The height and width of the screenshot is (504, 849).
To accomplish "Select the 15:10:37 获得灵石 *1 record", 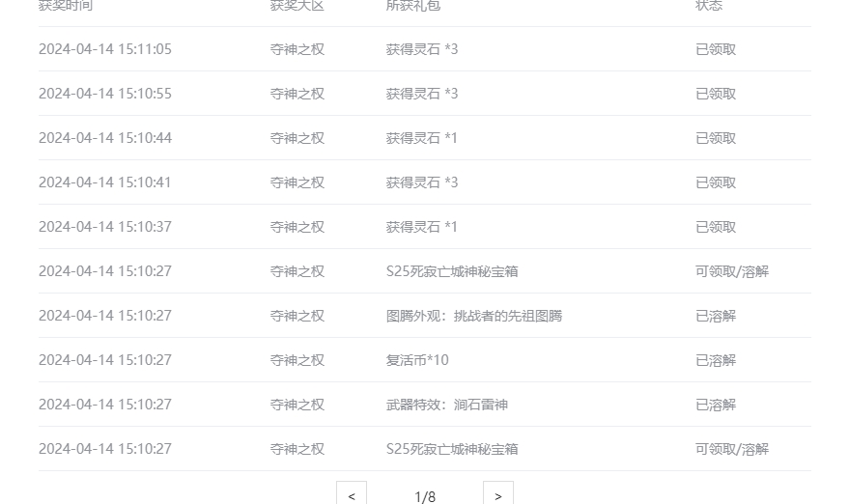I will point(425,227).
